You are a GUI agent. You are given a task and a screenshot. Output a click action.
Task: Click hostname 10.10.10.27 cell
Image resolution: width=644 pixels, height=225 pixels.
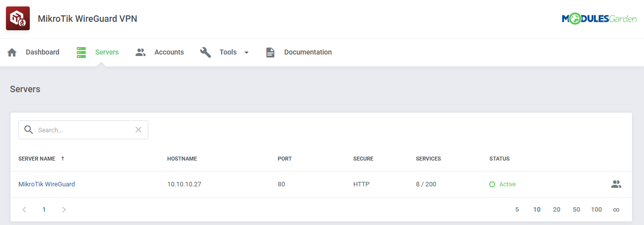(184, 184)
